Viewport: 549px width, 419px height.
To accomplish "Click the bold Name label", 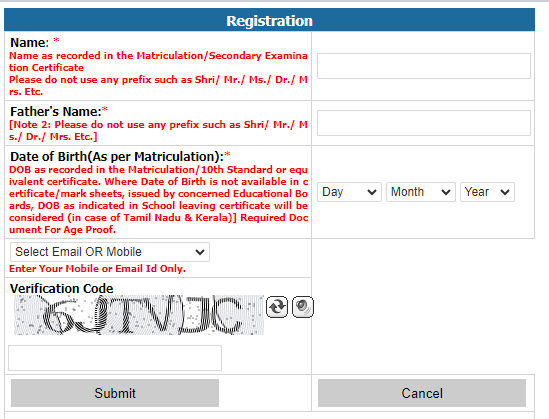I will (x=29, y=43).
